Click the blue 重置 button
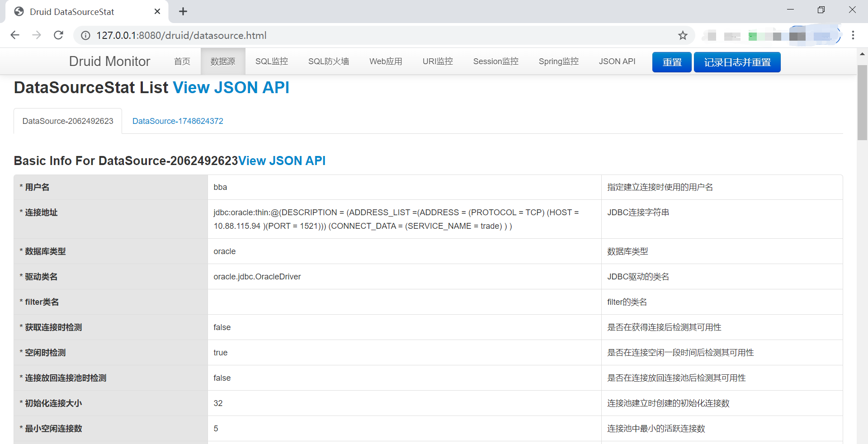 point(672,62)
